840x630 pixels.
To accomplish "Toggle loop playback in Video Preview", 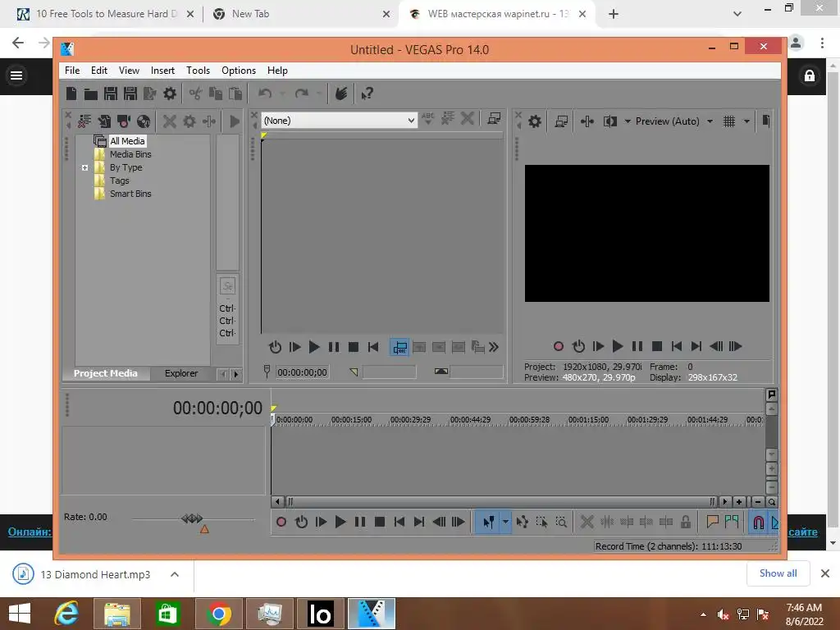I will pyautogui.click(x=578, y=347).
